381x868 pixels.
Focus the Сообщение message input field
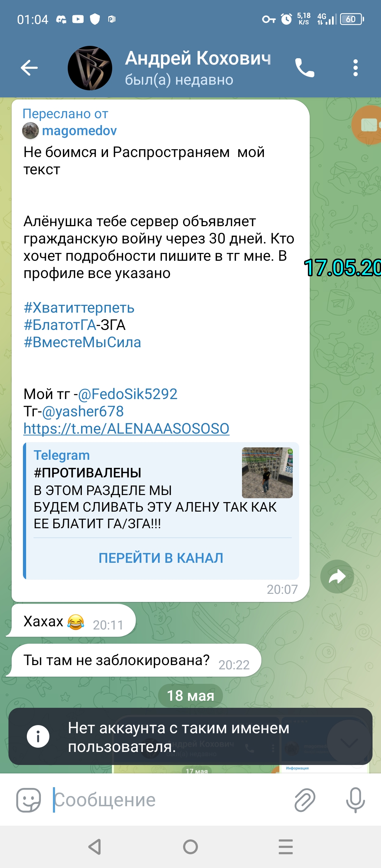169,800
